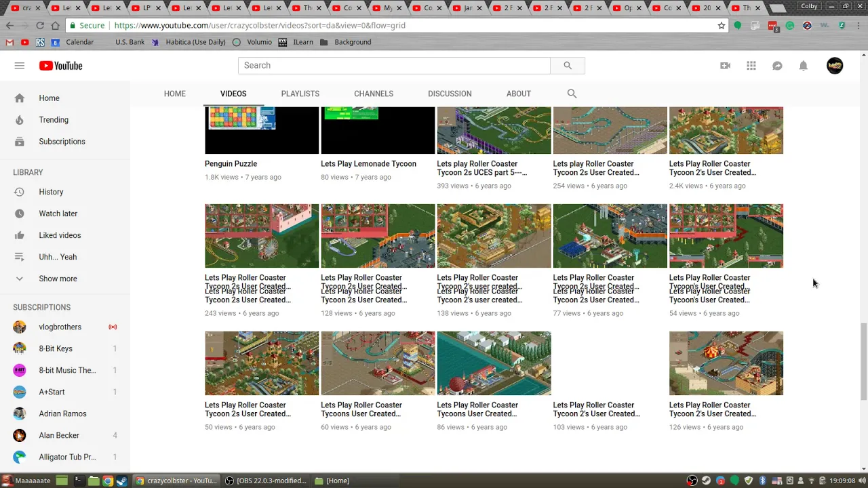Open the YouTube hamburger guide menu
The width and height of the screenshot is (868, 488).
click(x=20, y=66)
